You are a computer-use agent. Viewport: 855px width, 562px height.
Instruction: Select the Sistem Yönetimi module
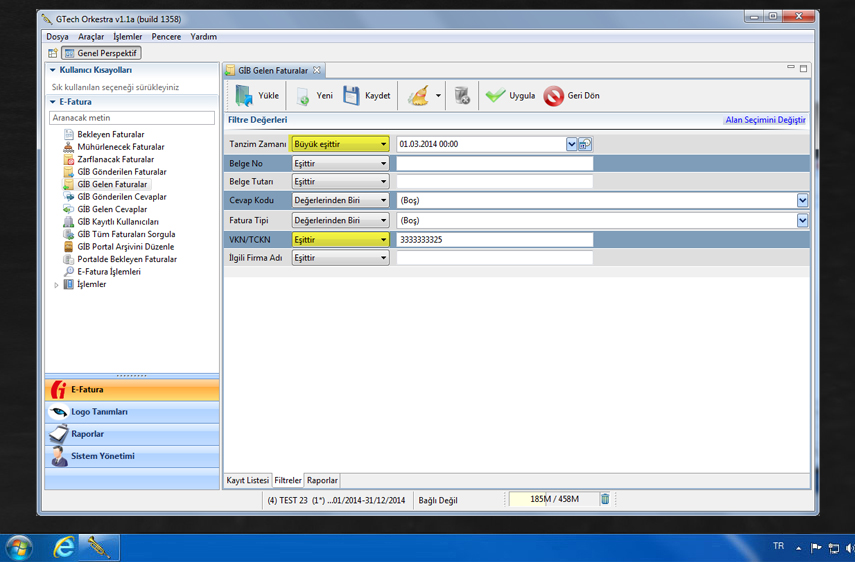tap(132, 456)
